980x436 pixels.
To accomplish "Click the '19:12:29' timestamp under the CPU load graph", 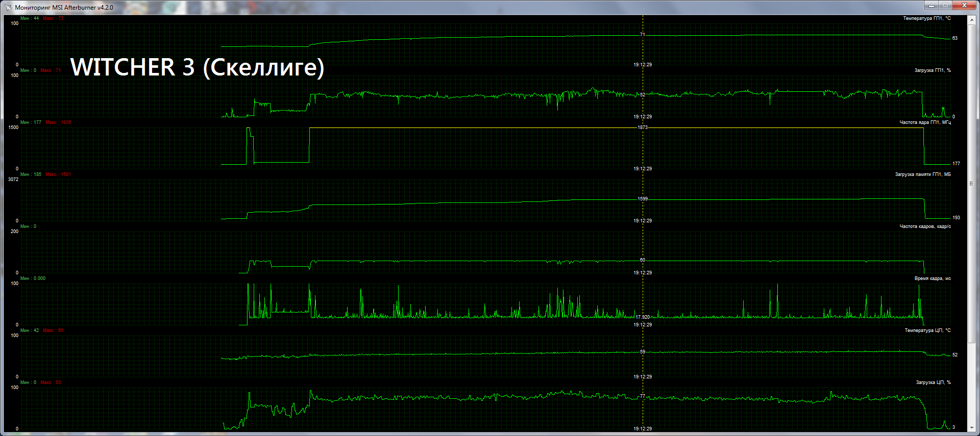I will 643,429.
